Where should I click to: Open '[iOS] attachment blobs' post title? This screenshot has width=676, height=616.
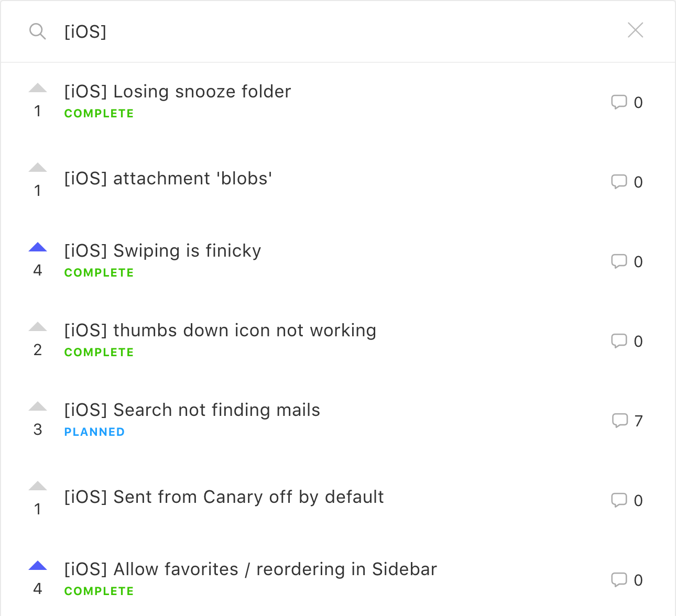[x=168, y=179]
